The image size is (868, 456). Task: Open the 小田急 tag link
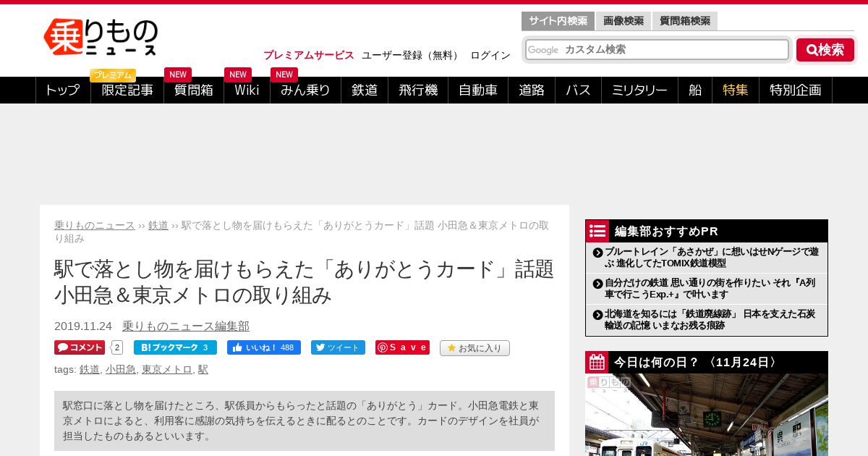121,369
